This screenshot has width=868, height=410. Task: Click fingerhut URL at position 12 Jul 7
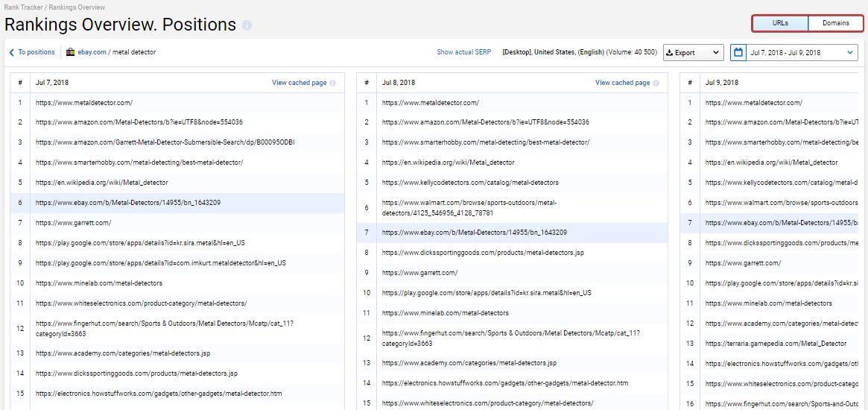[165, 328]
